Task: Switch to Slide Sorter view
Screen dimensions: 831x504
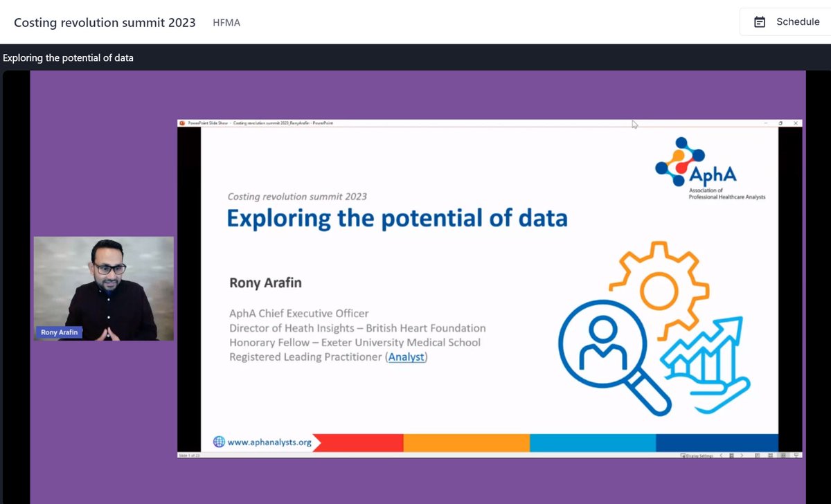Action: tap(770, 456)
